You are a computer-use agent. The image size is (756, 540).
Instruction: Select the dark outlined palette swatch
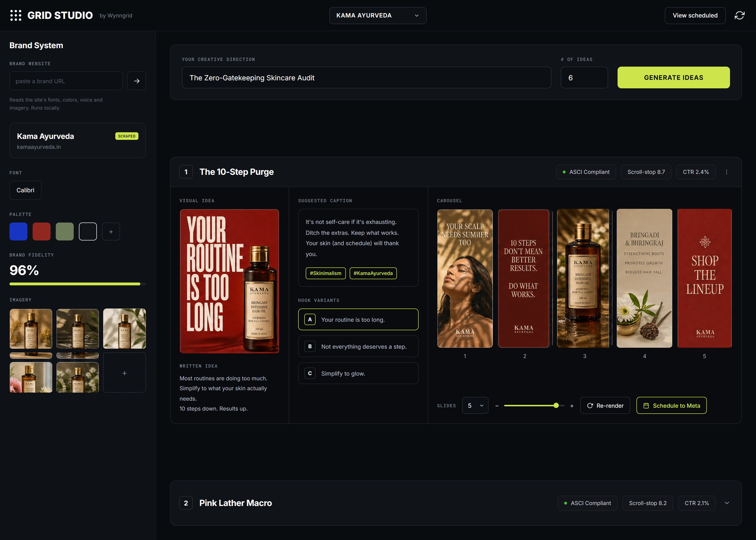[88, 231]
